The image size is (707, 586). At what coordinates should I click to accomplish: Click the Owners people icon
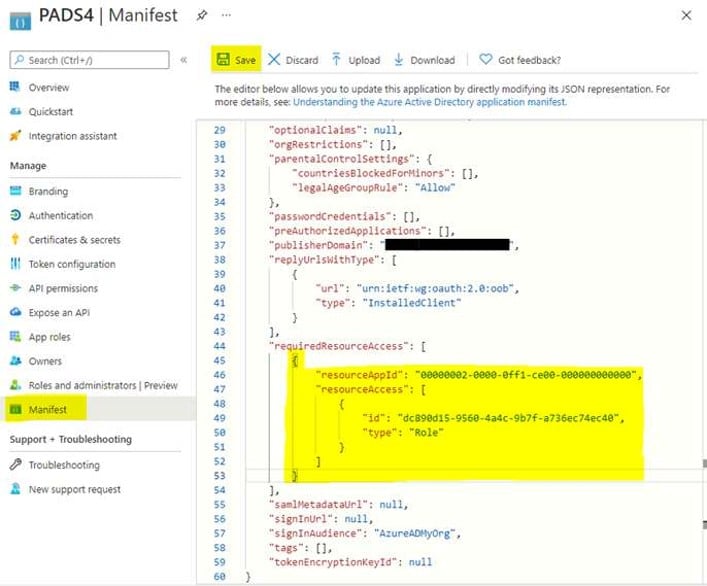click(x=15, y=361)
